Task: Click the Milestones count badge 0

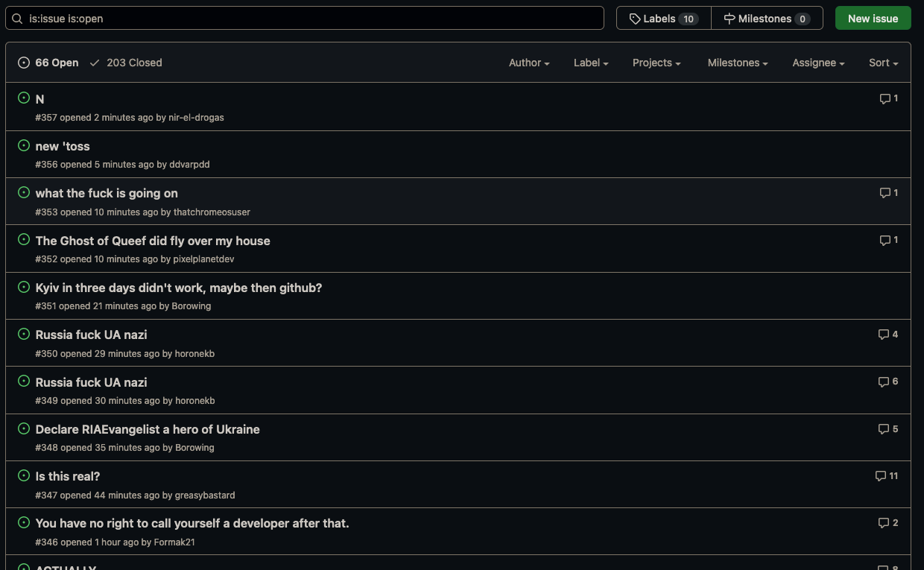Action: pyautogui.click(x=803, y=19)
